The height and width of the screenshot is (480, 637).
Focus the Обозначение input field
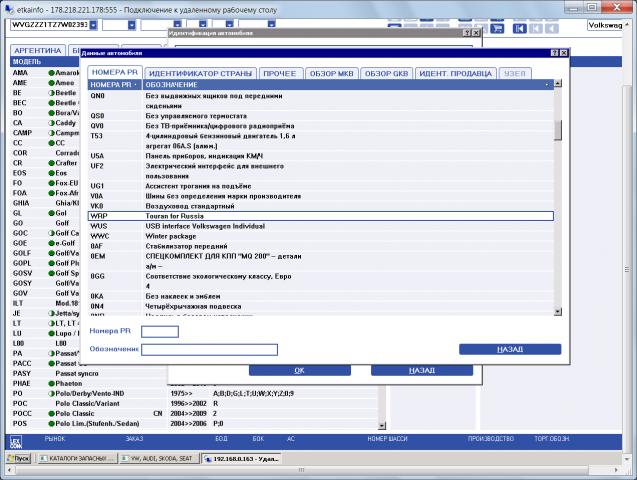210,350
